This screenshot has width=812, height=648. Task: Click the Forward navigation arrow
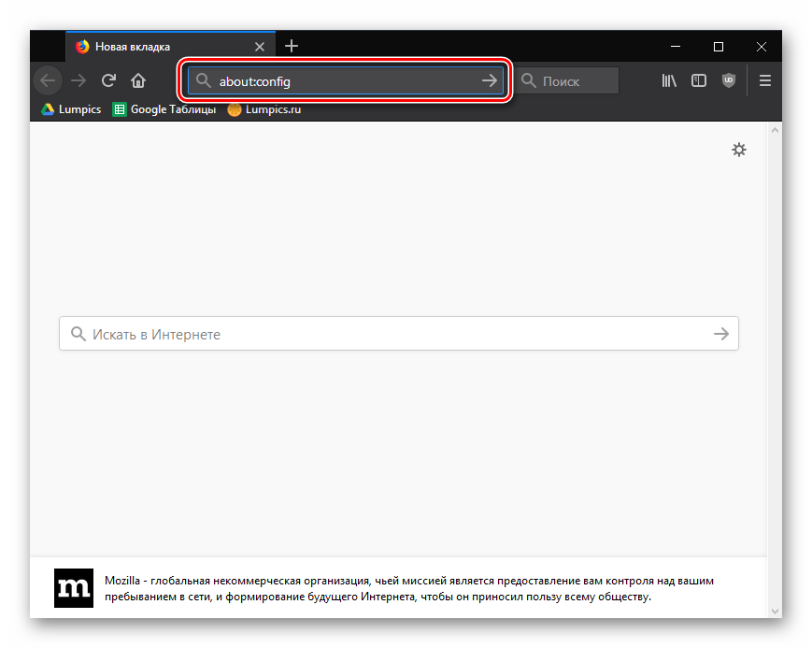coord(78,80)
